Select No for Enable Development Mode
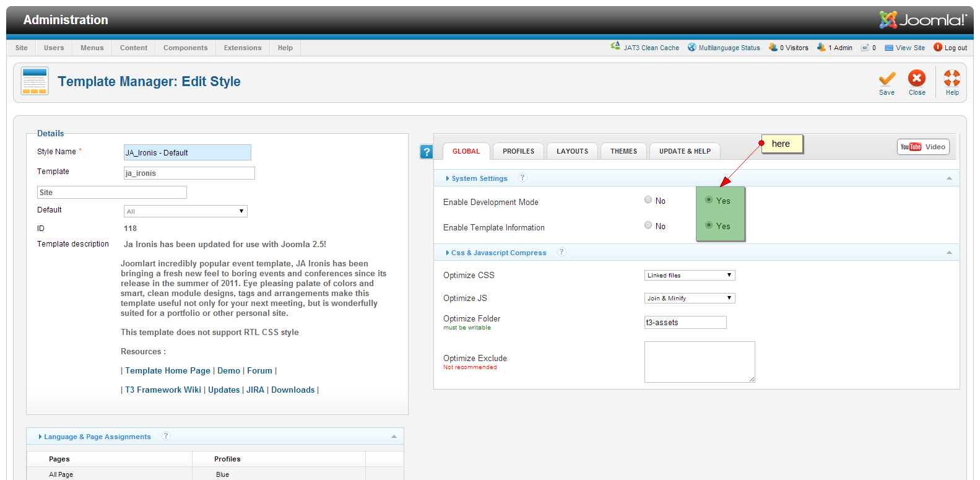Image resolution: width=980 pixels, height=480 pixels. click(648, 200)
